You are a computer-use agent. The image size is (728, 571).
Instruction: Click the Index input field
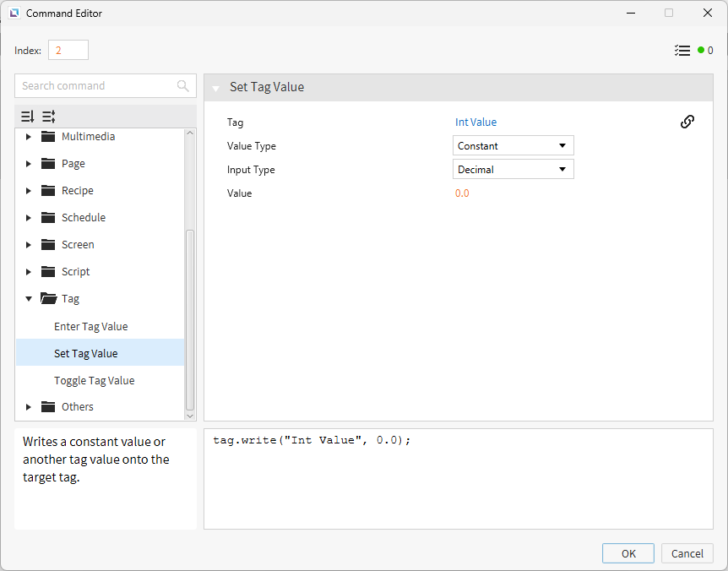coord(68,50)
